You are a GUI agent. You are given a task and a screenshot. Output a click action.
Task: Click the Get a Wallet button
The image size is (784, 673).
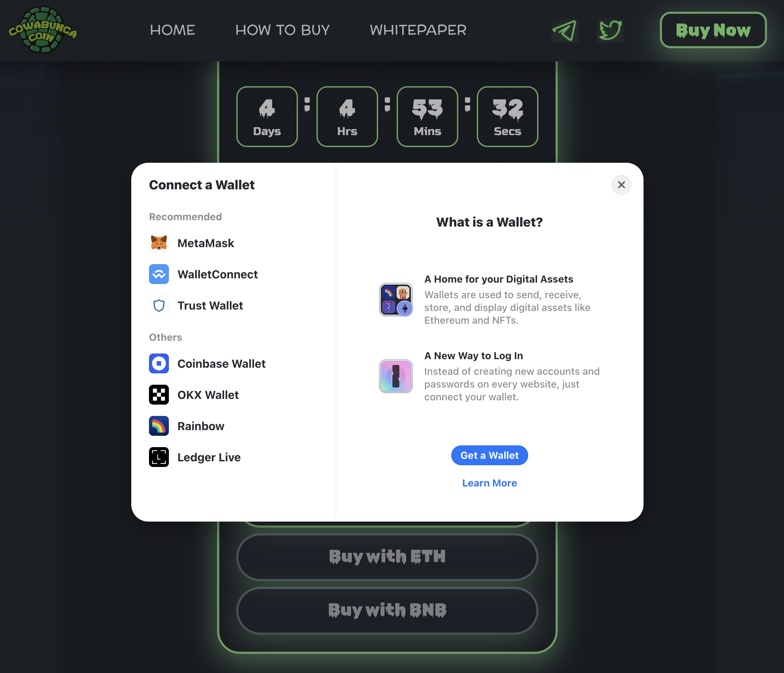489,456
